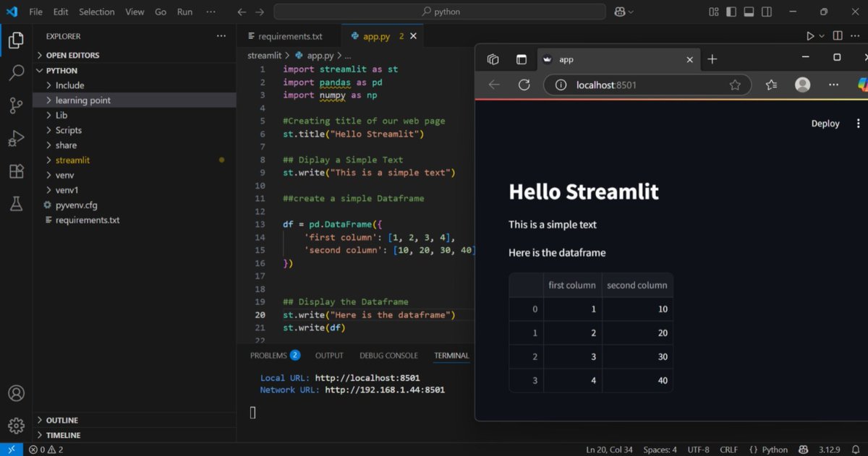
Task: Open the Accounts icon in activity bar
Action: 16,393
